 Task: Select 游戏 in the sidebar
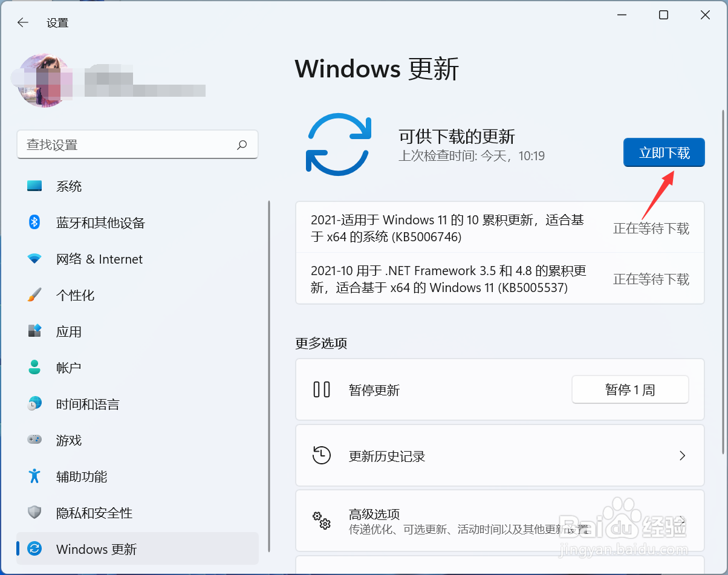(x=137, y=440)
